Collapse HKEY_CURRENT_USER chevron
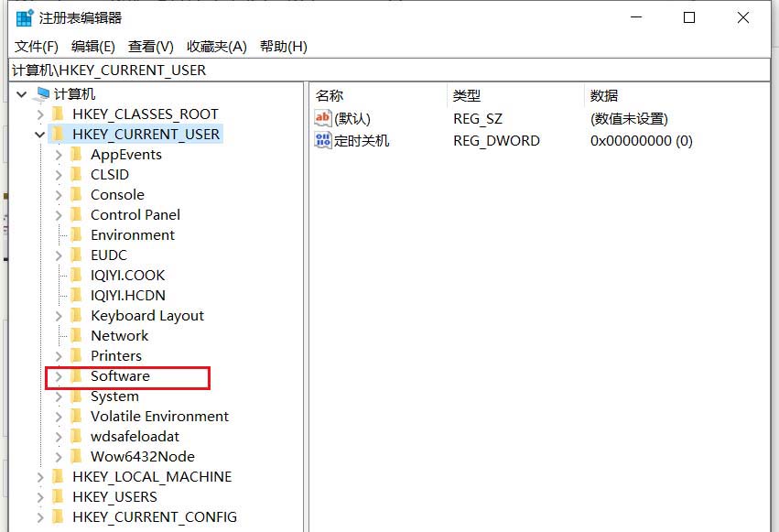The width and height of the screenshot is (779, 532). click(x=40, y=134)
